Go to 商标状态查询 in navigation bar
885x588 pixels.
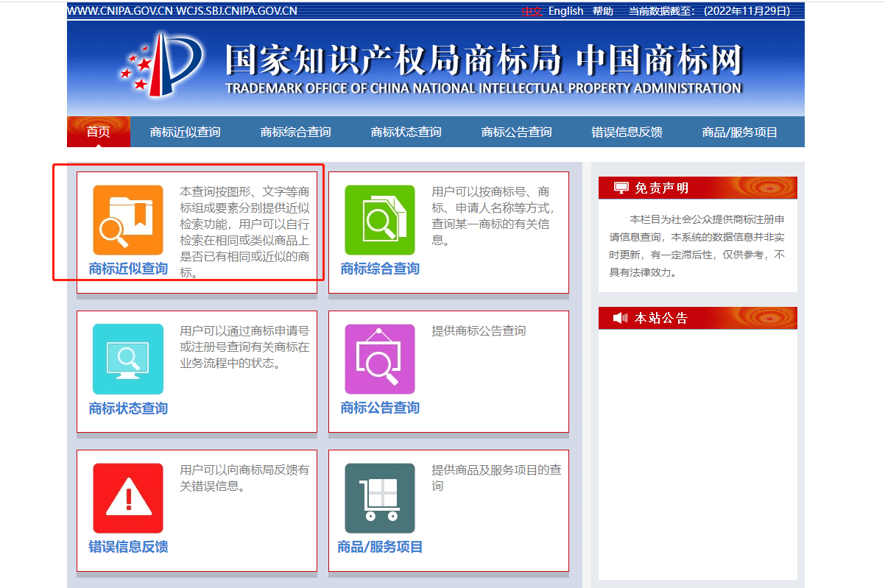click(x=406, y=132)
